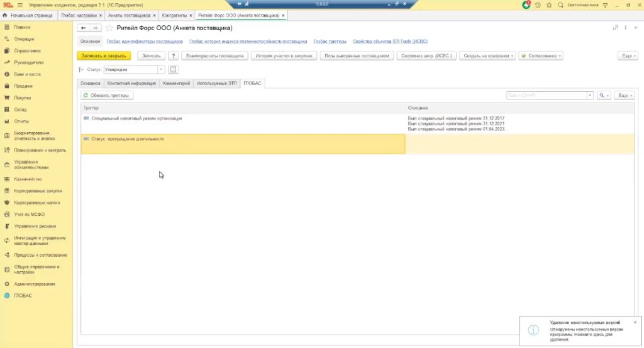
Task: Go back with the left arrow button
Action: (84, 28)
